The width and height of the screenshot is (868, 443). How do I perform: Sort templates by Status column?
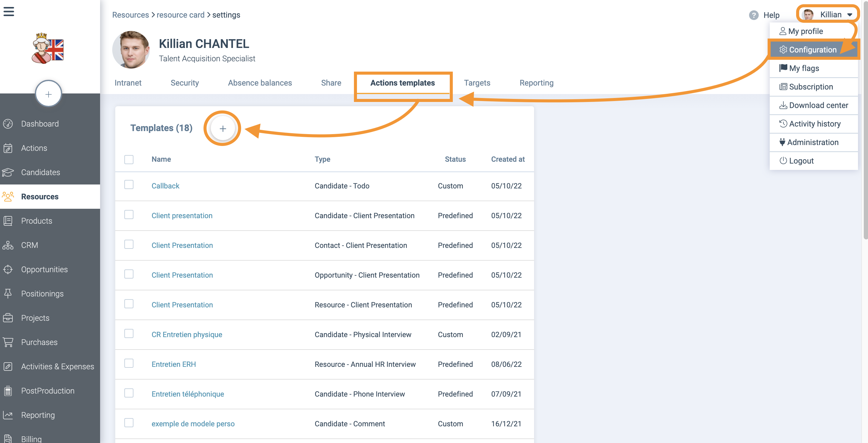[455, 159]
